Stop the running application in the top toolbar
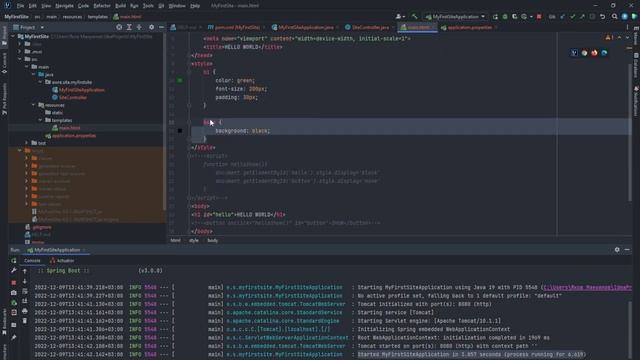The width and height of the screenshot is (640, 360). [x=539, y=17]
